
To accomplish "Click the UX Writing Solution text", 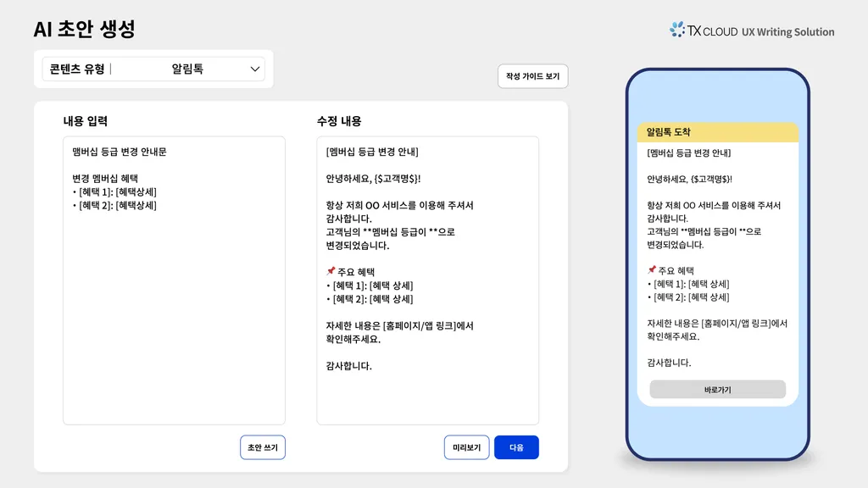I will [x=787, y=32].
